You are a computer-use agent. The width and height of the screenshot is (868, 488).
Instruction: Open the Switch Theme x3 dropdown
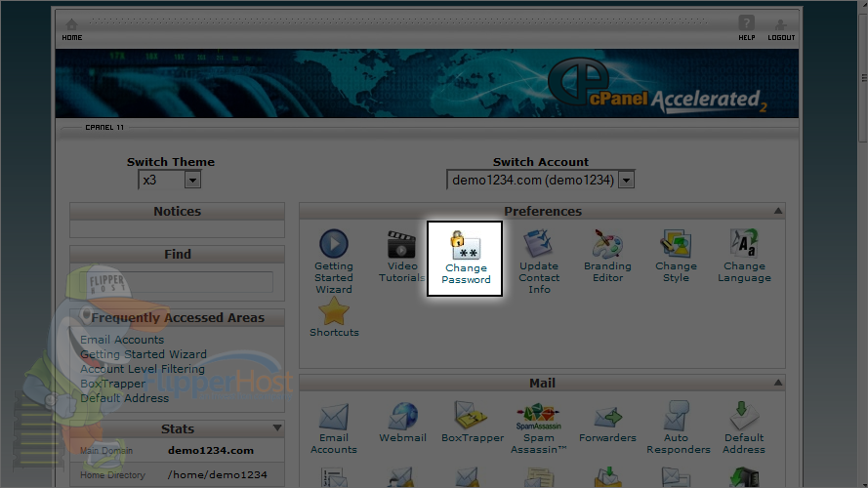(x=169, y=180)
